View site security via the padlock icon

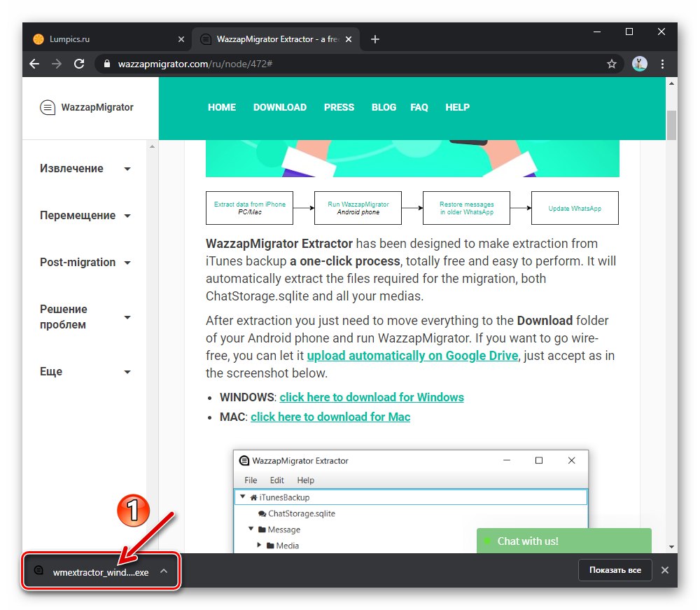(106, 64)
